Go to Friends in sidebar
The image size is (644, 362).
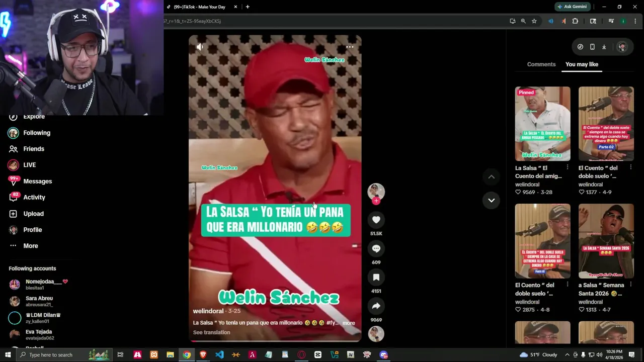[x=34, y=149]
